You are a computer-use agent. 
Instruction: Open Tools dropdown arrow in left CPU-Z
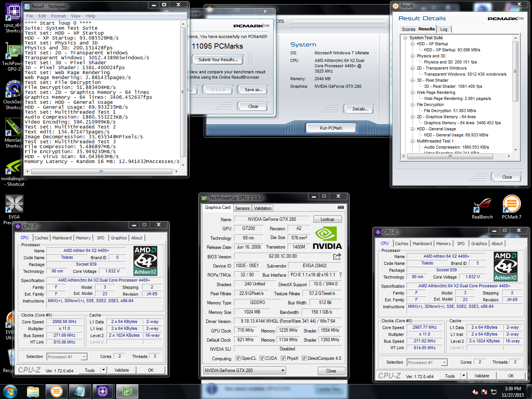click(x=103, y=370)
